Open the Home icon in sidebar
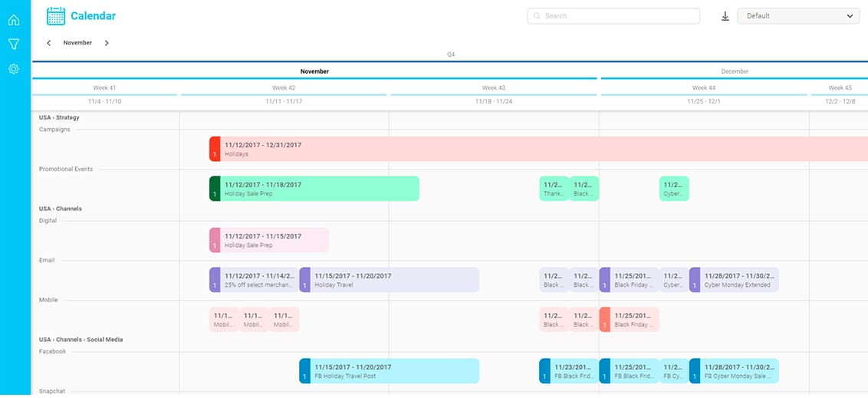Viewport: 868px width, 398px height. (x=14, y=19)
